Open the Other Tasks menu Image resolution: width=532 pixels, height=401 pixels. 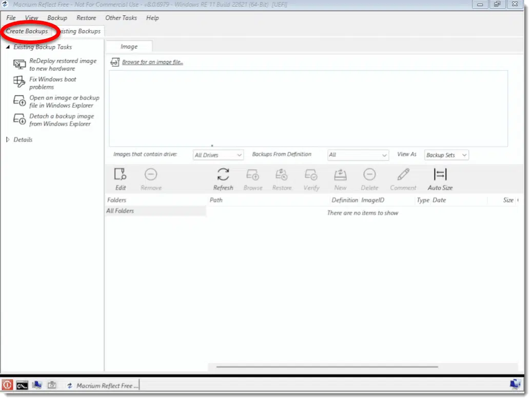[x=121, y=18]
